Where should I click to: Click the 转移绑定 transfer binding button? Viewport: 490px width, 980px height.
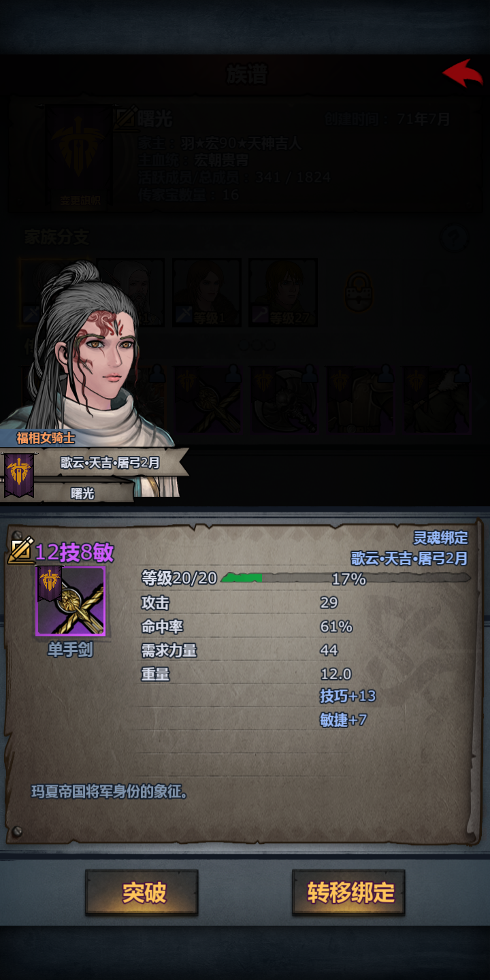pyautogui.click(x=349, y=892)
